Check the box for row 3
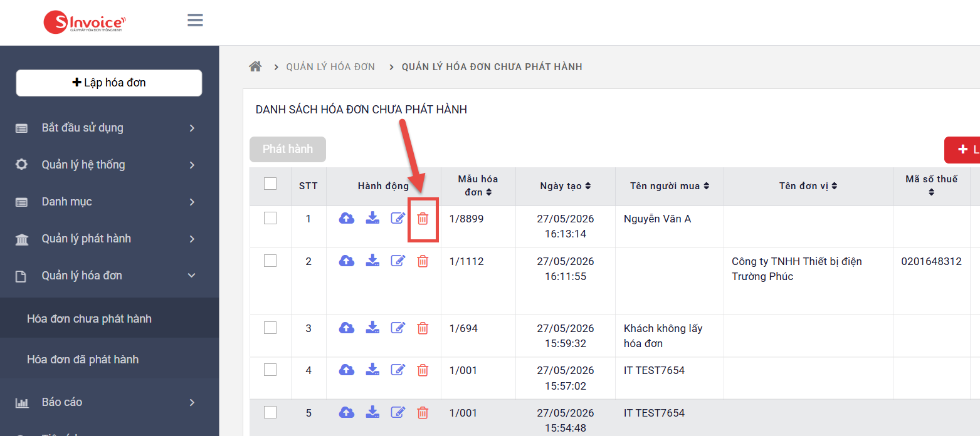This screenshot has height=436, width=980. 270,328
